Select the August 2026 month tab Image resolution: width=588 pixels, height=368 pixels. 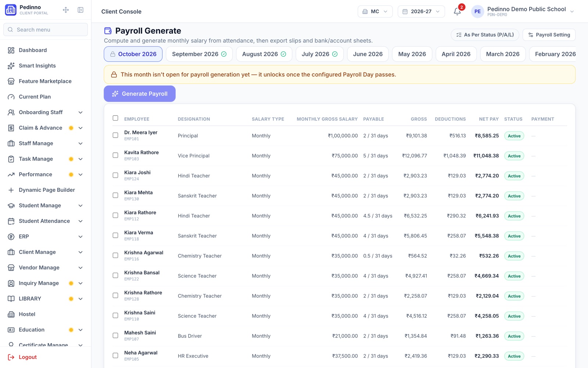264,54
